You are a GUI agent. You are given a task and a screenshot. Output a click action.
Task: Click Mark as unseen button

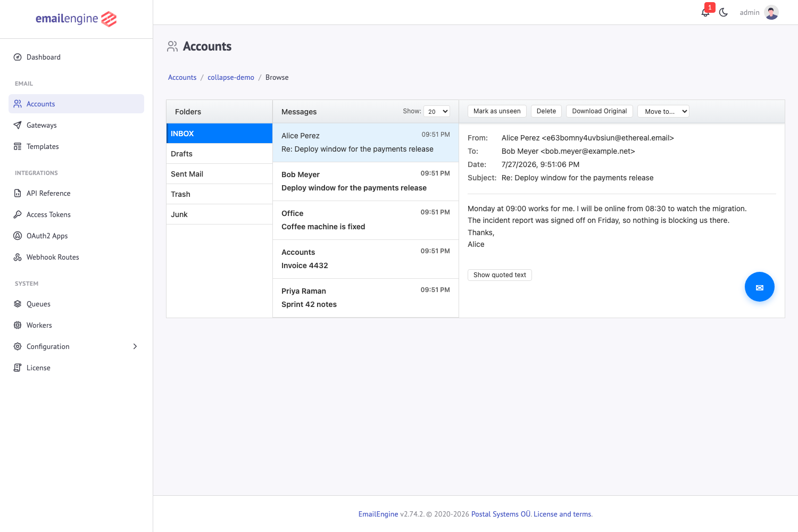point(497,111)
